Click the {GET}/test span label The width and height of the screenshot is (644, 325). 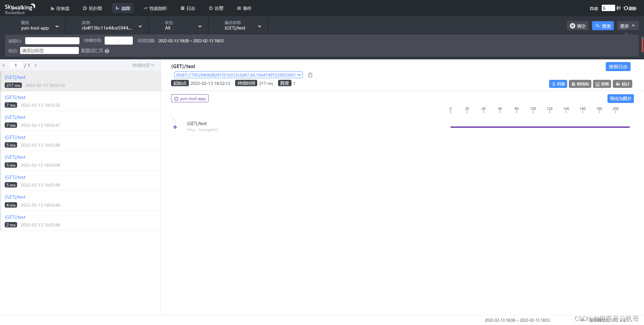coord(197,124)
